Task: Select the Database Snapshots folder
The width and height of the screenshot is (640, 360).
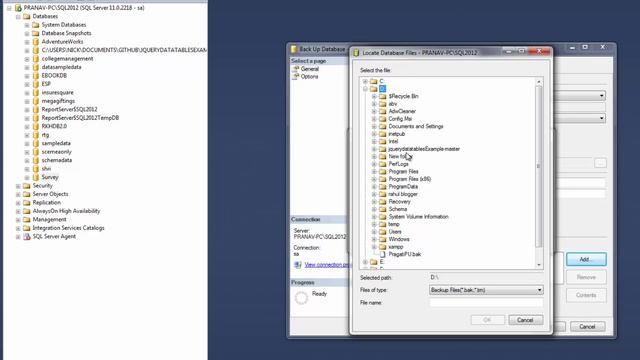Action: [x=66, y=33]
